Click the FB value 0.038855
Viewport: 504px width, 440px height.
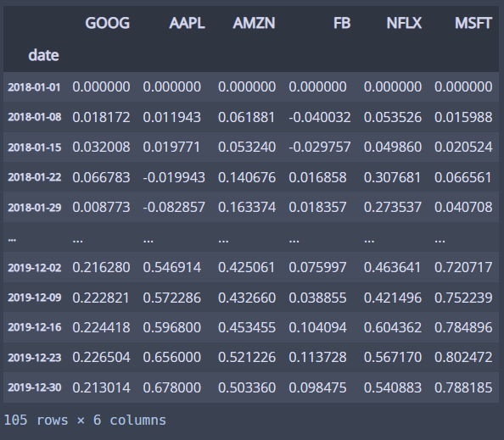(x=317, y=298)
